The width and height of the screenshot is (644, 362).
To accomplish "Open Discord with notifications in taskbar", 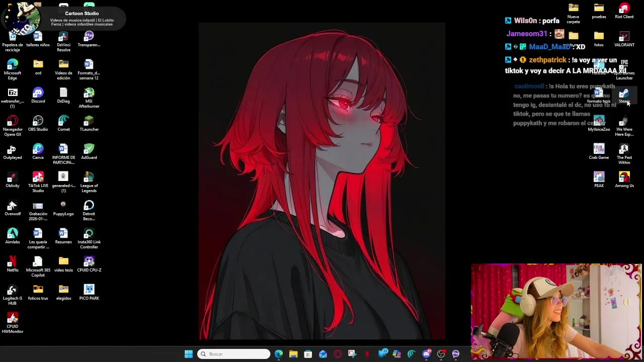I will 426,354.
